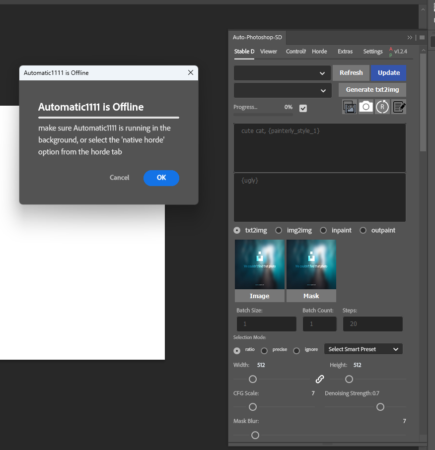
Task: Click the Batch Count input field
Action: pyautogui.click(x=319, y=324)
